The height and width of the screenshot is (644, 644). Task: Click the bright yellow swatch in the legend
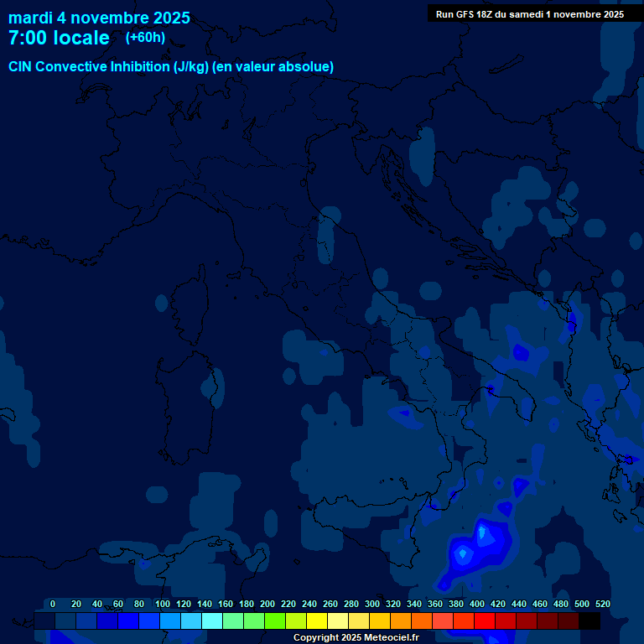pyautogui.click(x=317, y=621)
